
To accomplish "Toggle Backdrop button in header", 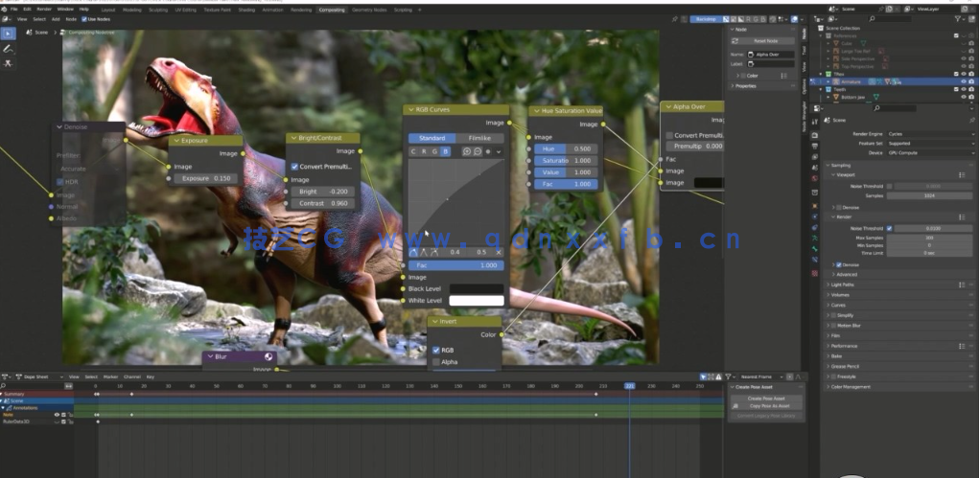I will [x=706, y=19].
